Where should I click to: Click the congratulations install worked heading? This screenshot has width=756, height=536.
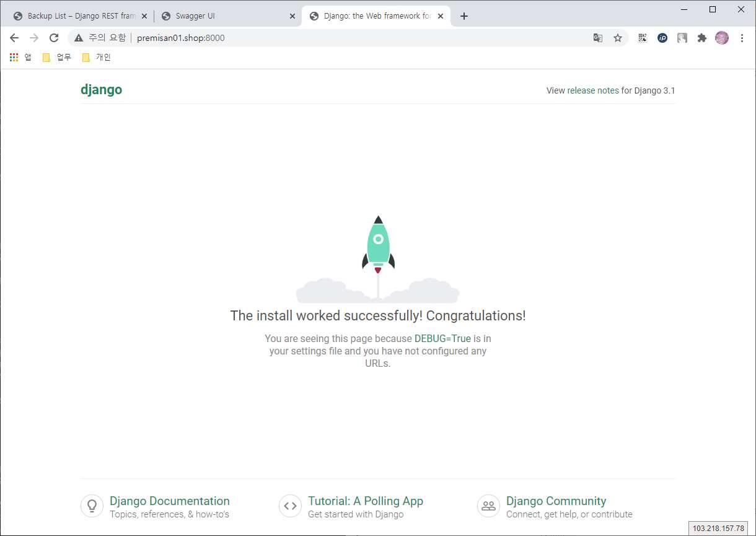tap(378, 315)
